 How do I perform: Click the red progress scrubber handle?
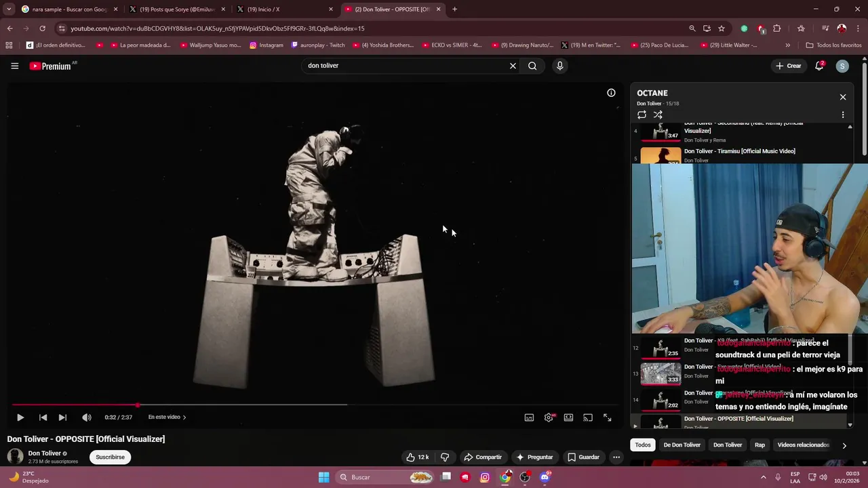(x=138, y=405)
